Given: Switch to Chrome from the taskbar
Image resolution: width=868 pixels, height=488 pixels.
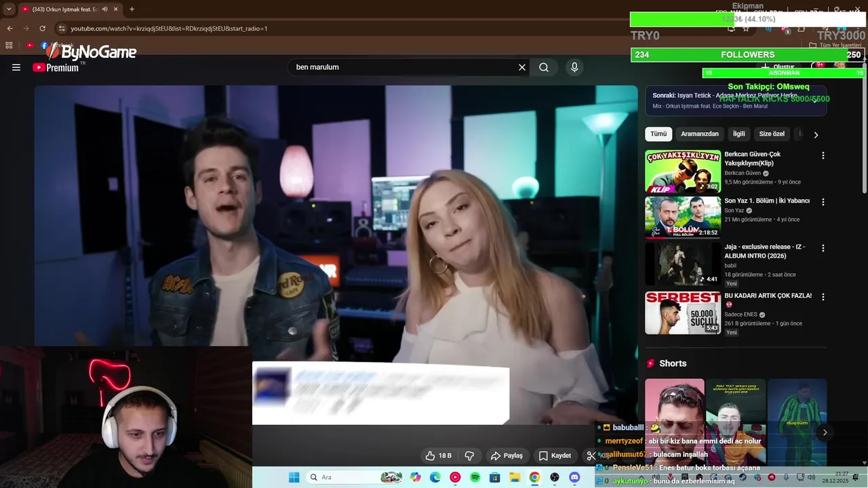Looking at the screenshot, I should click(534, 477).
